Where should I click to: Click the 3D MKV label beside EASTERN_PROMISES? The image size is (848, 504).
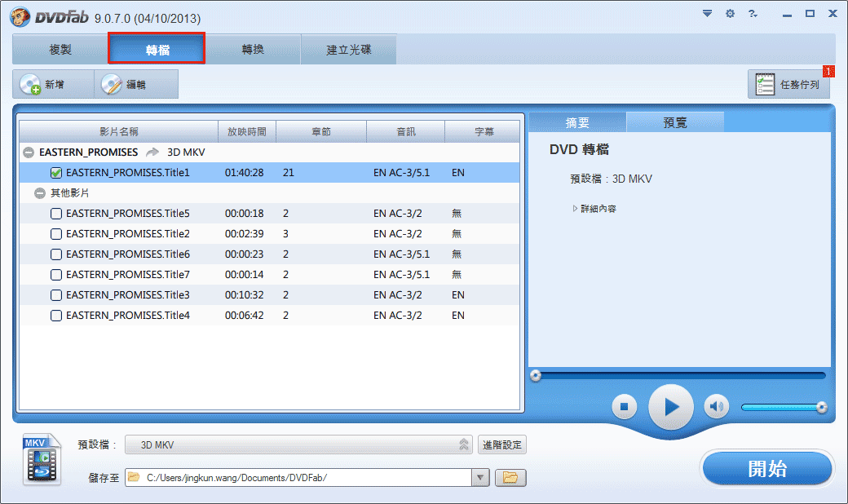186,153
